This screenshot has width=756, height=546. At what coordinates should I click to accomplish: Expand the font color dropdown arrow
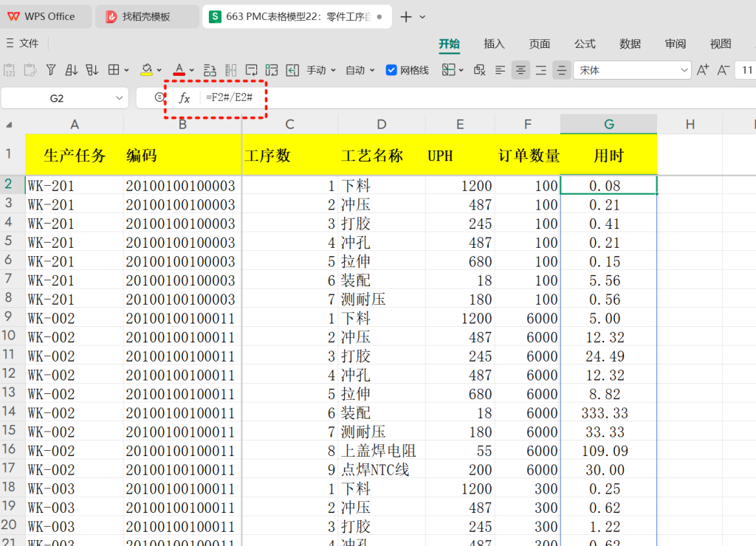[191, 70]
